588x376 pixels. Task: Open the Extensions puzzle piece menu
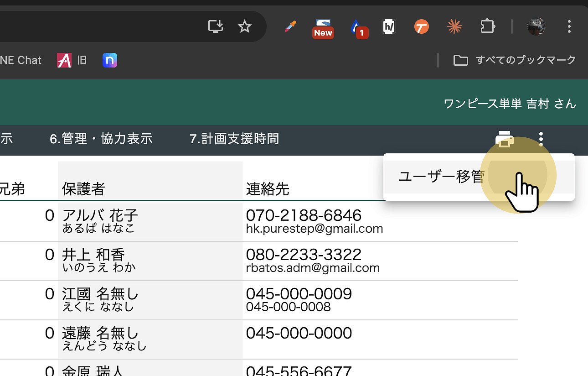tap(487, 26)
